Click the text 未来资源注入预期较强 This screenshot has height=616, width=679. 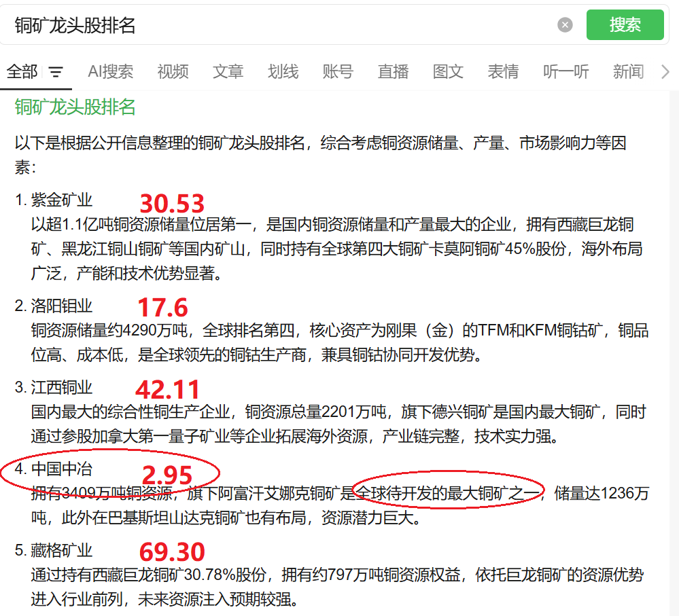(214, 600)
